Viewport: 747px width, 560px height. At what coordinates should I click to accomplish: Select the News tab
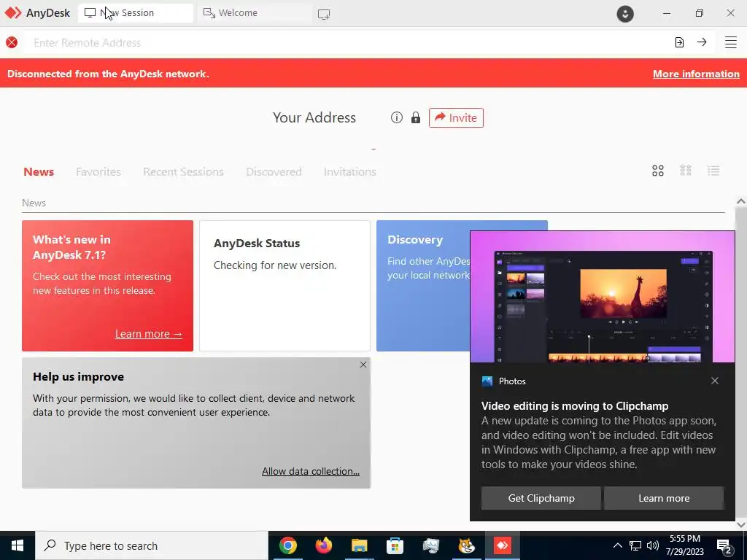pyautogui.click(x=39, y=171)
